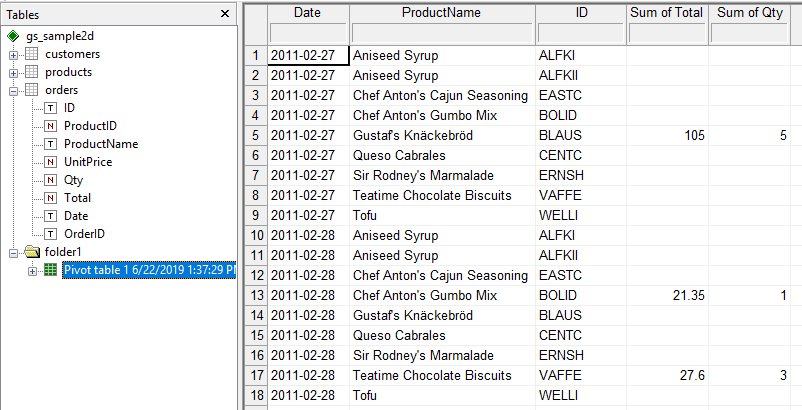This screenshot has height=410, width=802.
Task: Collapse the orders table node
Action: tap(14, 90)
